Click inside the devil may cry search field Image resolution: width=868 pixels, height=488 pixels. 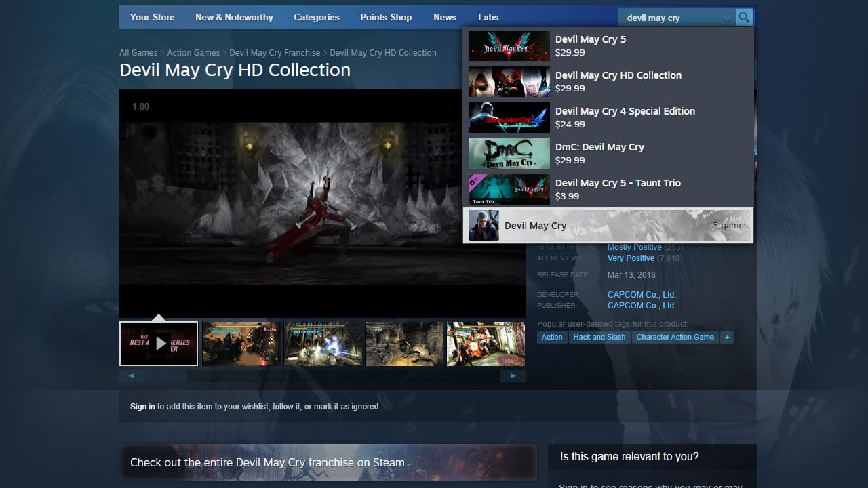tap(671, 18)
